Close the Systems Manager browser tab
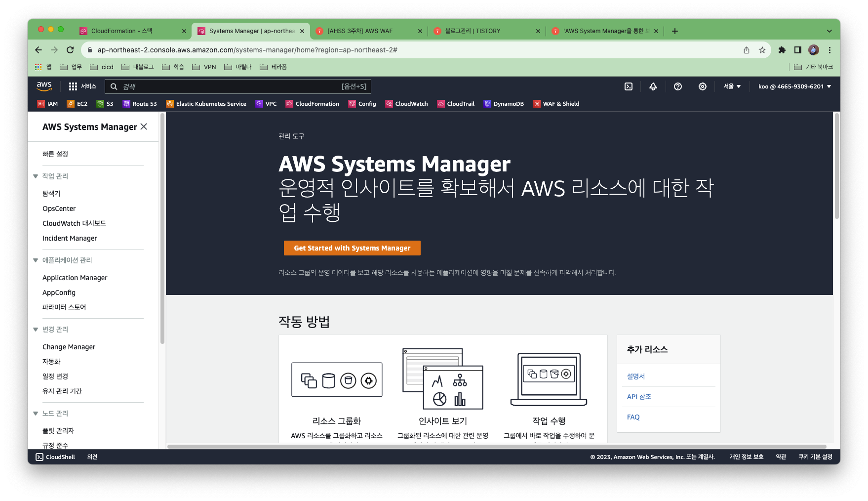Viewport: 868px width, 501px height. pyautogui.click(x=302, y=31)
